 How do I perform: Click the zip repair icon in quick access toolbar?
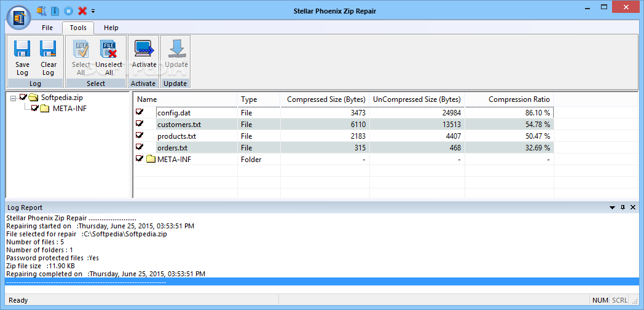(x=42, y=10)
